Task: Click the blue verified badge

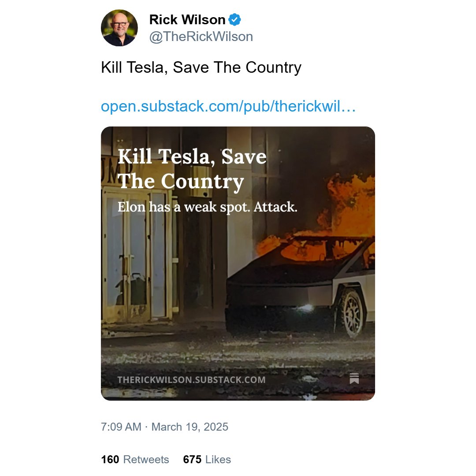Action: coord(234,20)
